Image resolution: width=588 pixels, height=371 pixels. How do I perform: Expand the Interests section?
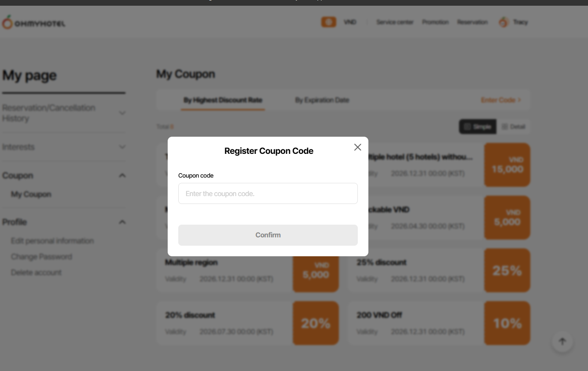pyautogui.click(x=122, y=147)
